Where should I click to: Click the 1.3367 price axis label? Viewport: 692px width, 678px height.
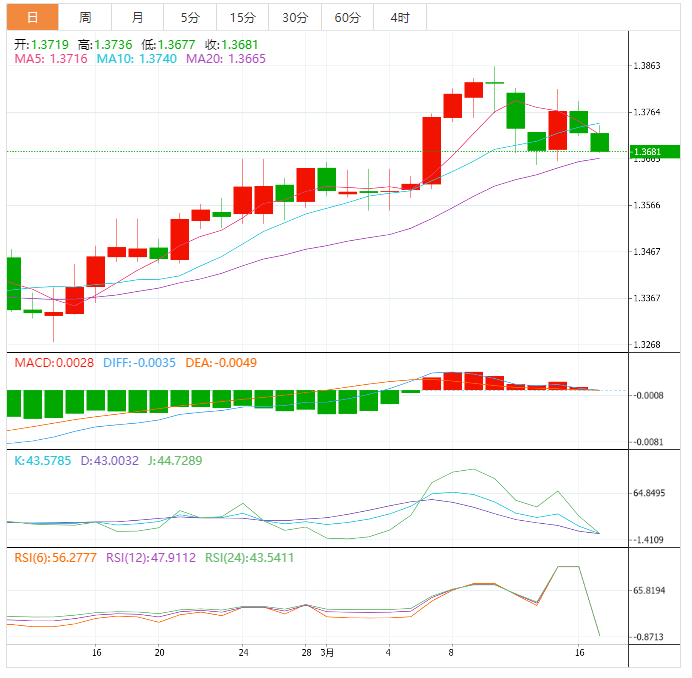[x=647, y=298]
